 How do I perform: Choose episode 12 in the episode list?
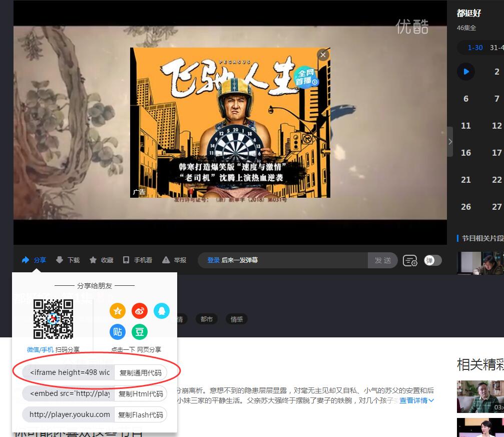point(496,126)
